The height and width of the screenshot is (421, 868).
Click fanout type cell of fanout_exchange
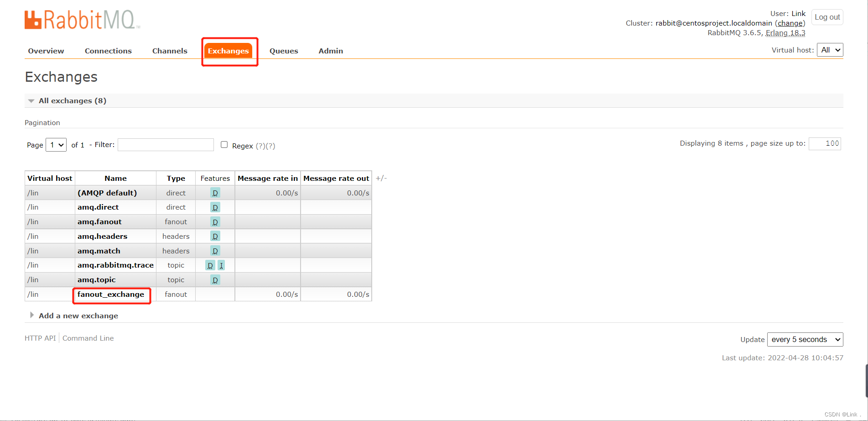coord(176,294)
